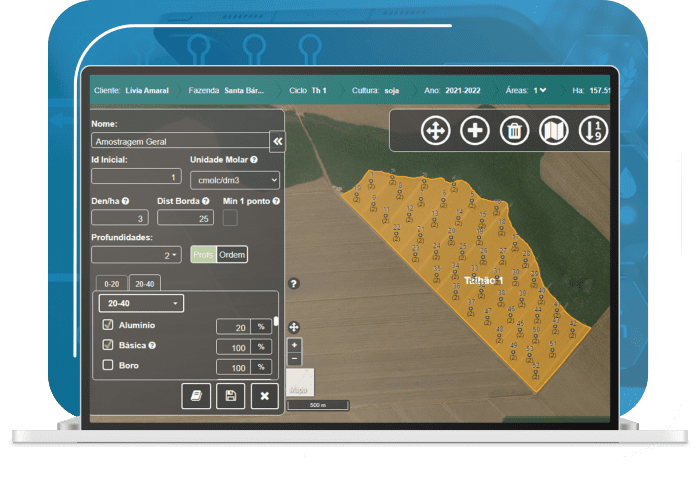This screenshot has width=694, height=487.
Task: Click the map question mark help icon
Action: [x=294, y=283]
